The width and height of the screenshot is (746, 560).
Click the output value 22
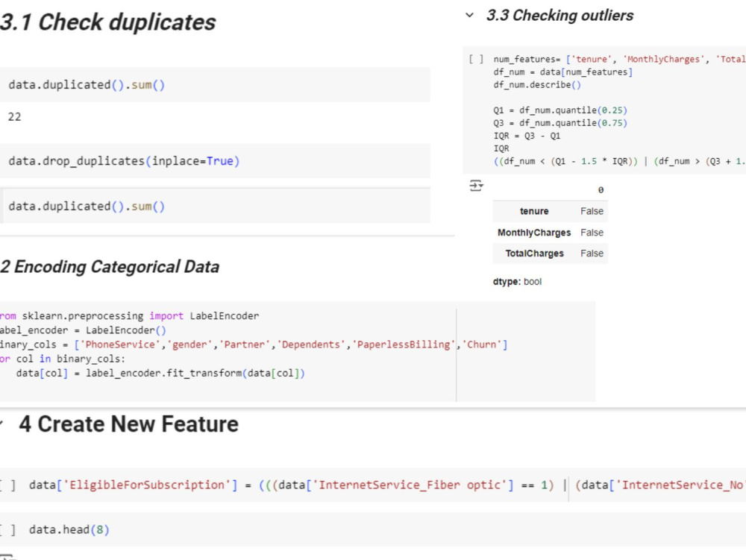coord(15,117)
